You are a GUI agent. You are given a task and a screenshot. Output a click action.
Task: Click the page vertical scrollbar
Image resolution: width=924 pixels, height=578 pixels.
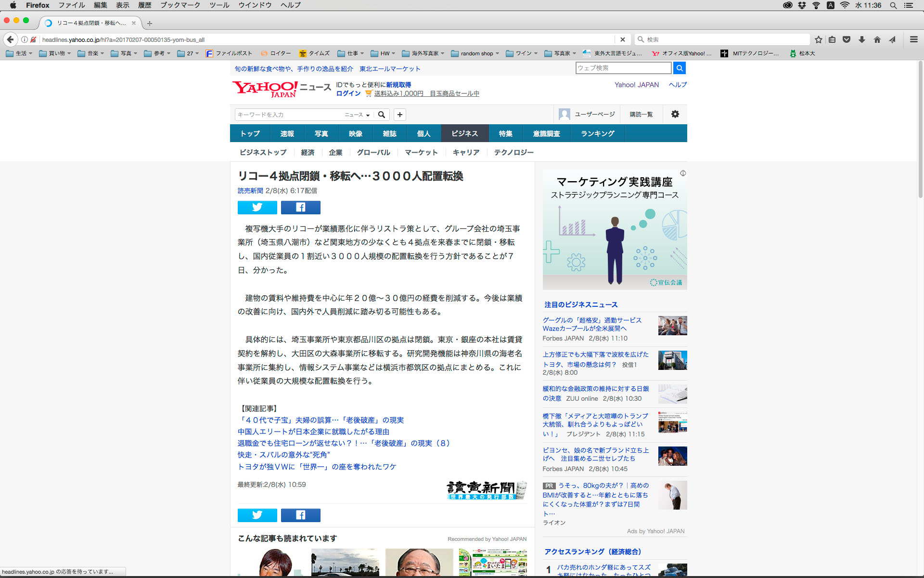[x=920, y=130]
